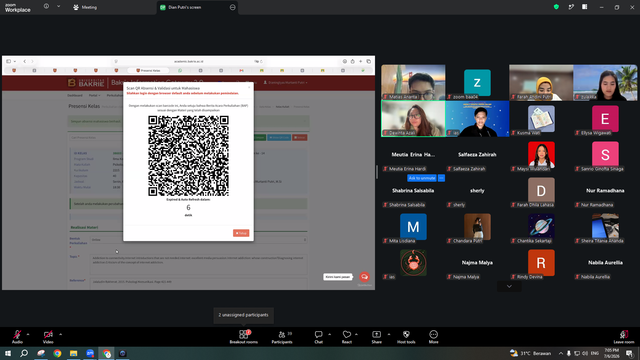Expand dropdown arrow next to Zoom Workplace info

click(x=58, y=7)
